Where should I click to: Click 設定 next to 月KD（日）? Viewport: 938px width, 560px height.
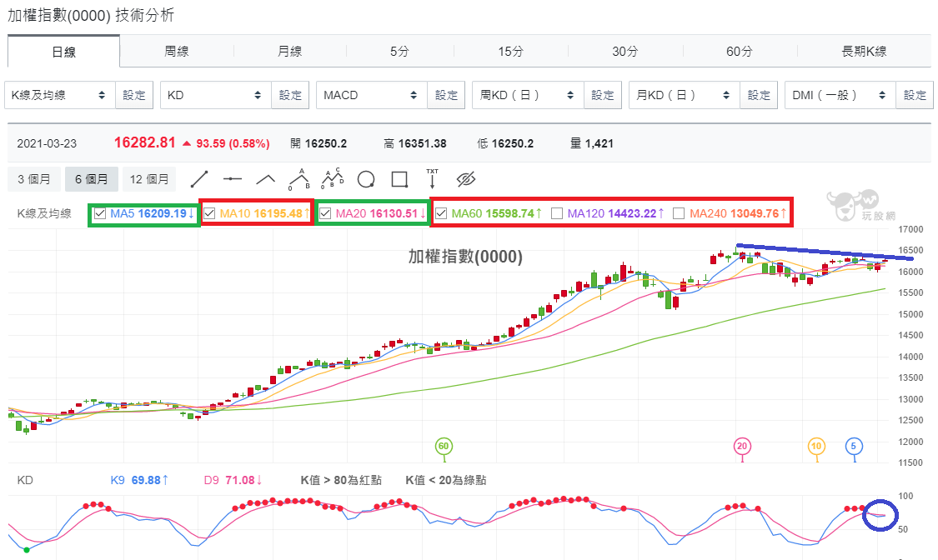(759, 95)
